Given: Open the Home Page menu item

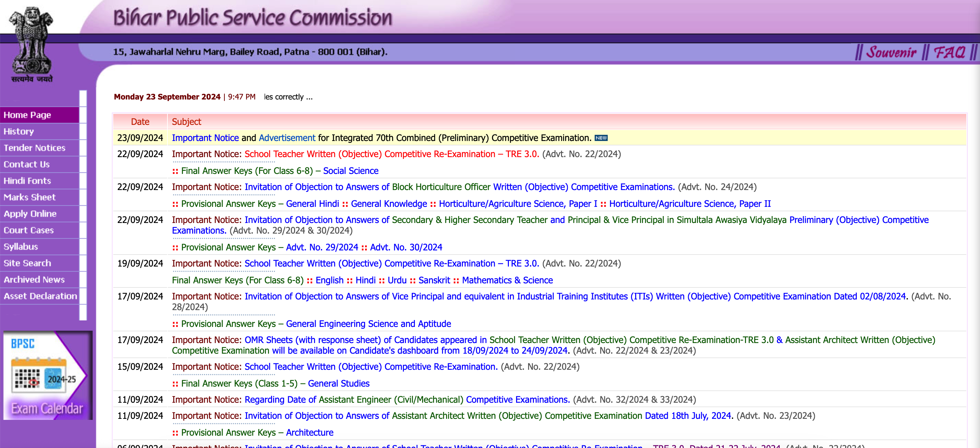Looking at the screenshot, I should [x=39, y=115].
